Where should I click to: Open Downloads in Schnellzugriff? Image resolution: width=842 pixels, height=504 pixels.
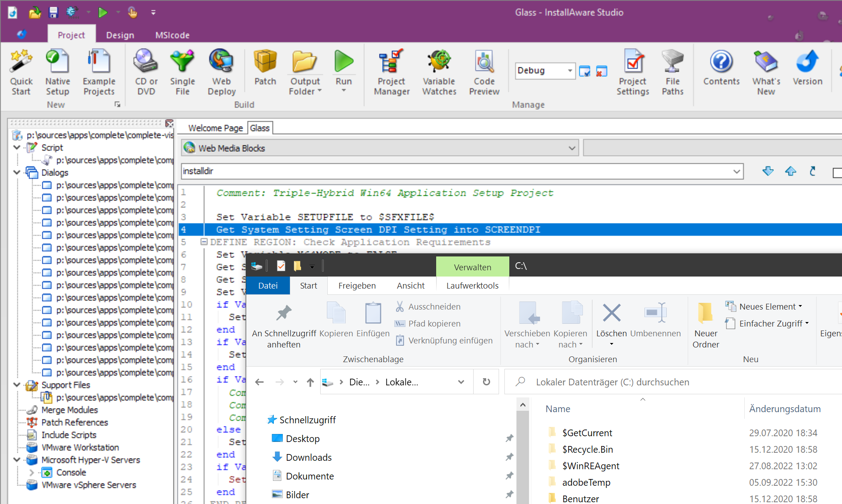coord(309,457)
